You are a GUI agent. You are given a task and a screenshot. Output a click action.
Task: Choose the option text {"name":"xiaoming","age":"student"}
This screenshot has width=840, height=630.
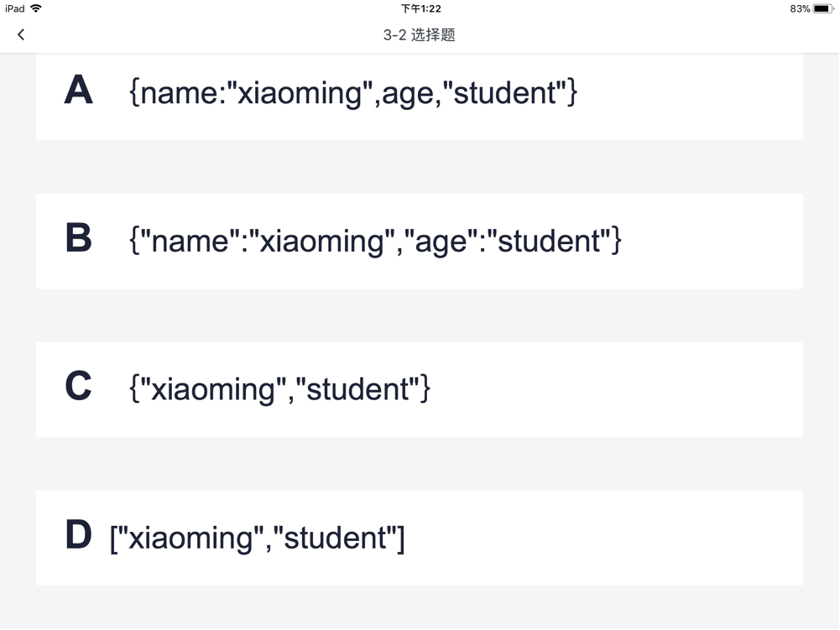pos(375,241)
